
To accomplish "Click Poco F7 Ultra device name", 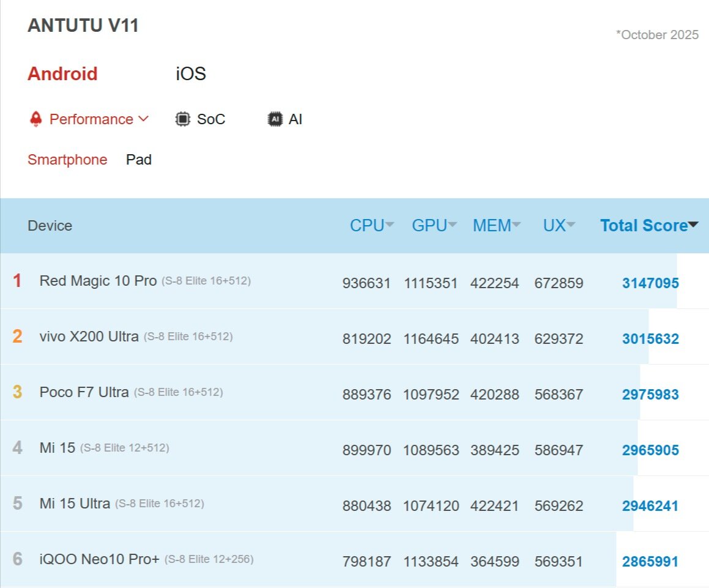I will (x=84, y=393).
